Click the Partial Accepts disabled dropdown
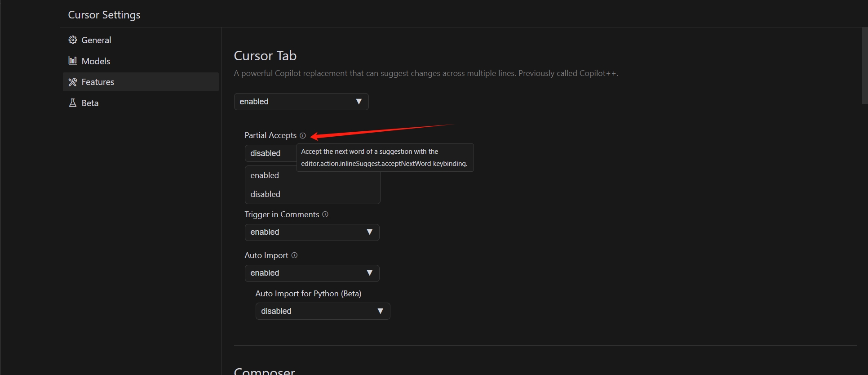868x375 pixels. click(270, 153)
